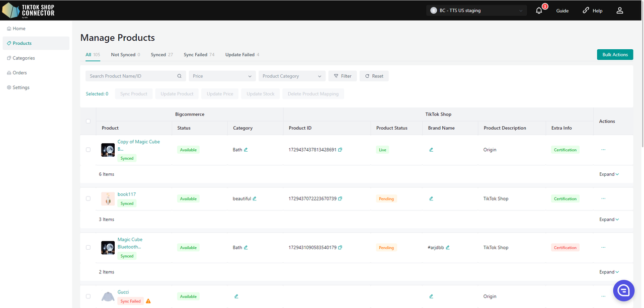
Task: Check the Copy of Magic Cube product
Action: [x=88, y=150]
